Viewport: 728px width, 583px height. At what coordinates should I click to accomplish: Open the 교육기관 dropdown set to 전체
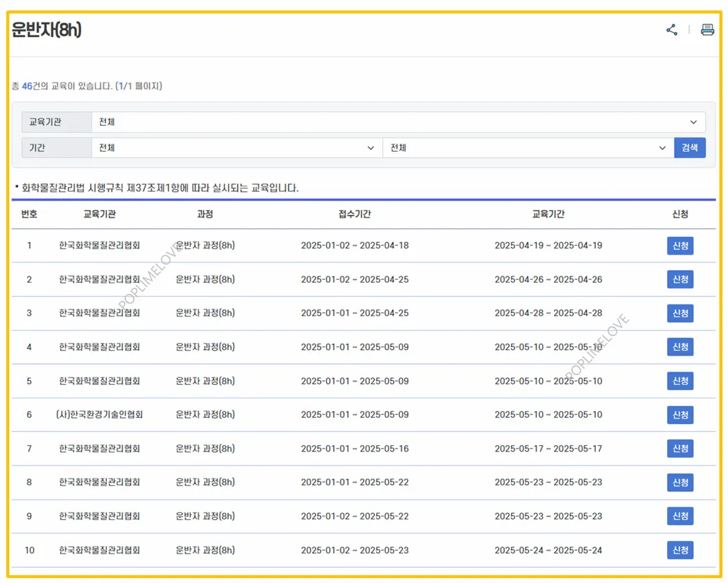[x=399, y=122]
